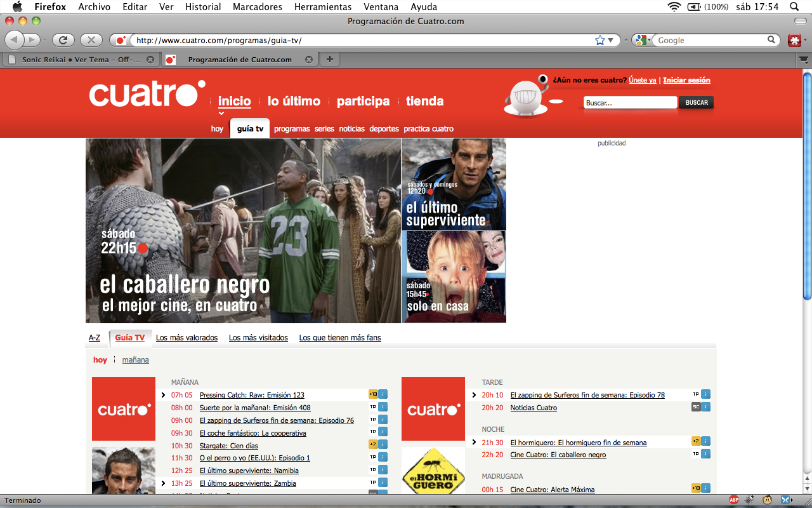Switch to the Sonic Reikai tab
This screenshot has width=812, height=508.
click(x=81, y=60)
